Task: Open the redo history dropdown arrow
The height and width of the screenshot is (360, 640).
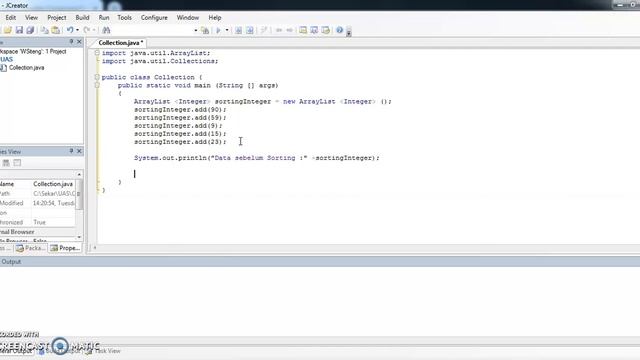Action: [94, 30]
